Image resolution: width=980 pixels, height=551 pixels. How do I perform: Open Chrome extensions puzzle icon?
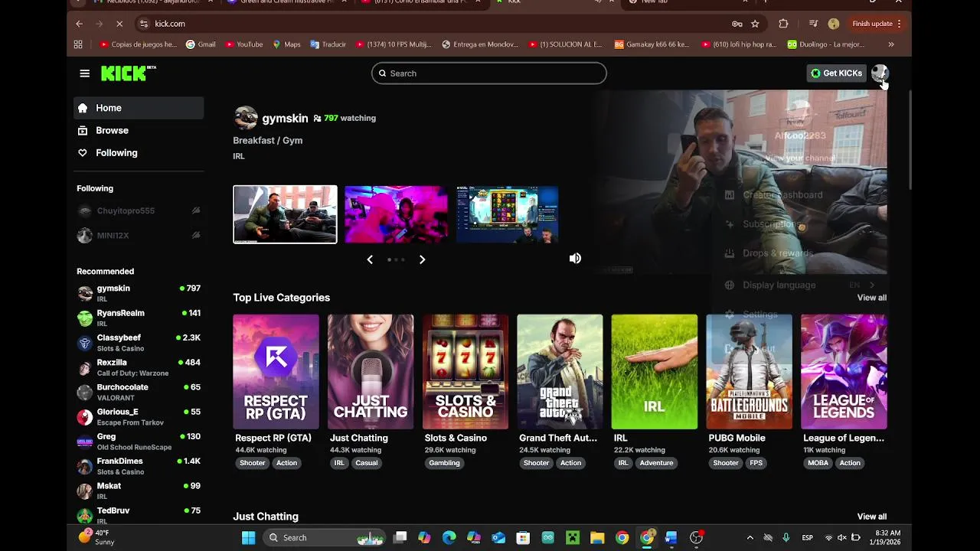pyautogui.click(x=783, y=24)
